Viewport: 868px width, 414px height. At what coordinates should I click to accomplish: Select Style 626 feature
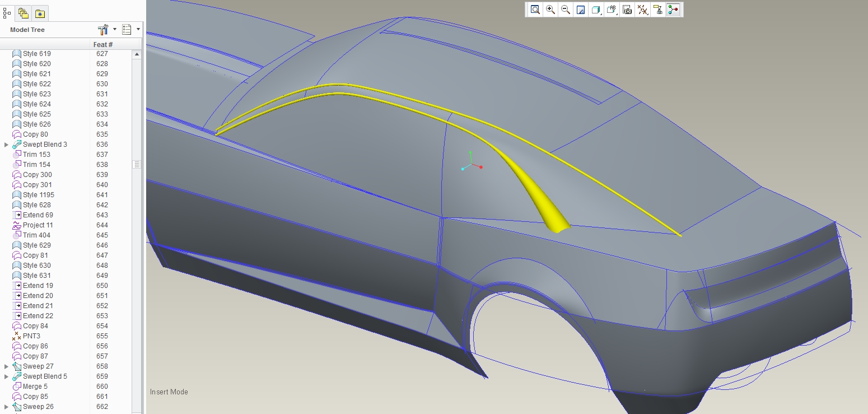(x=37, y=124)
